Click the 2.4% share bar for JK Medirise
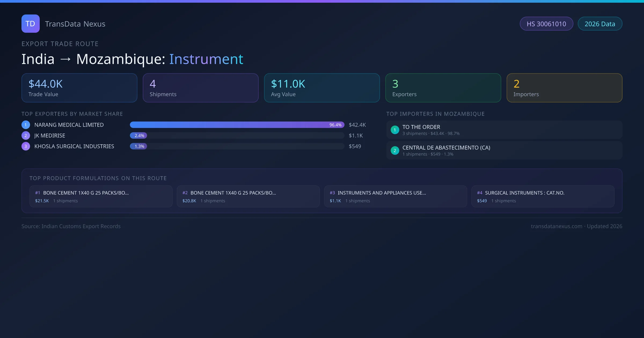644x338 pixels. pos(138,135)
